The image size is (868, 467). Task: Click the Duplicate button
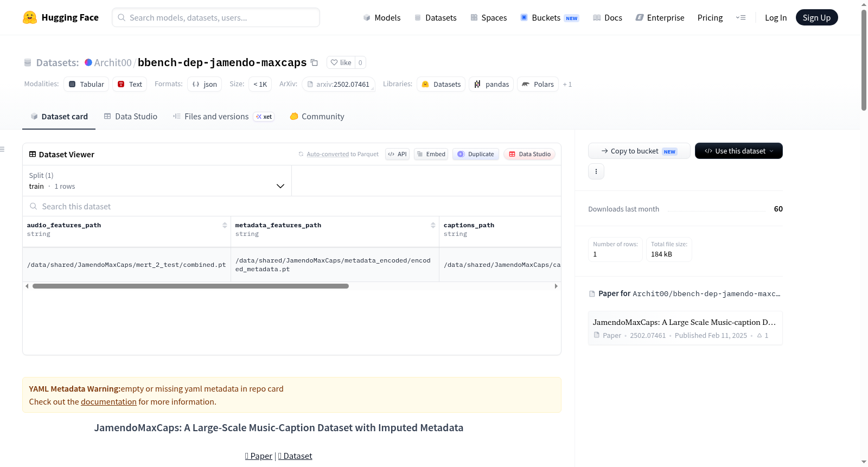click(475, 154)
